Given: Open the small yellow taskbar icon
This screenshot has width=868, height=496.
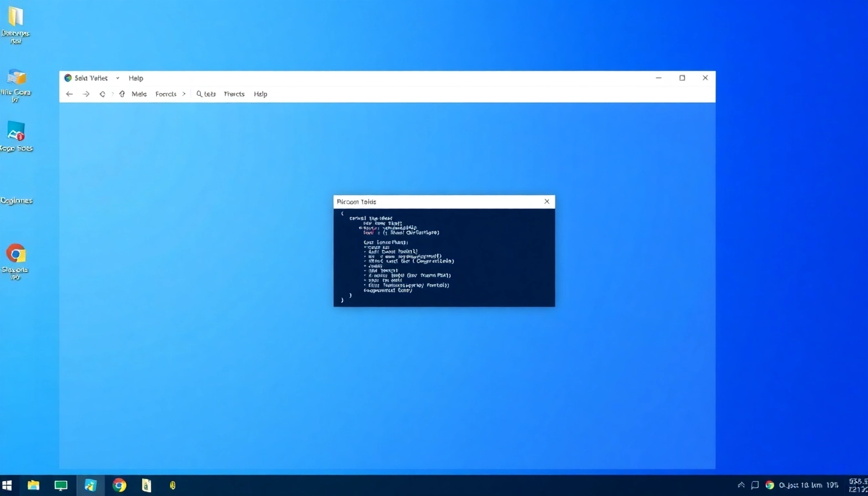Looking at the screenshot, I should coord(172,485).
